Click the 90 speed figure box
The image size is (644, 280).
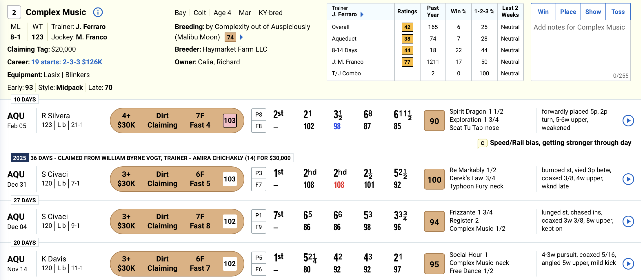point(434,121)
